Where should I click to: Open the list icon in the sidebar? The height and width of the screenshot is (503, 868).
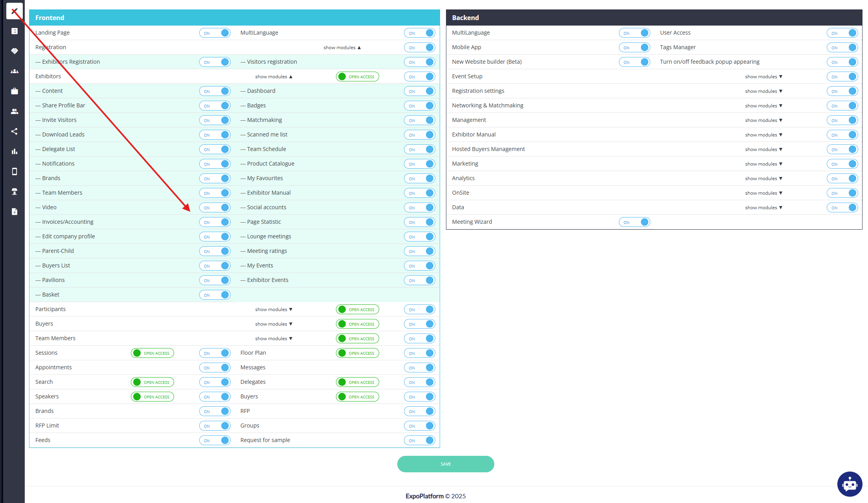[15, 31]
